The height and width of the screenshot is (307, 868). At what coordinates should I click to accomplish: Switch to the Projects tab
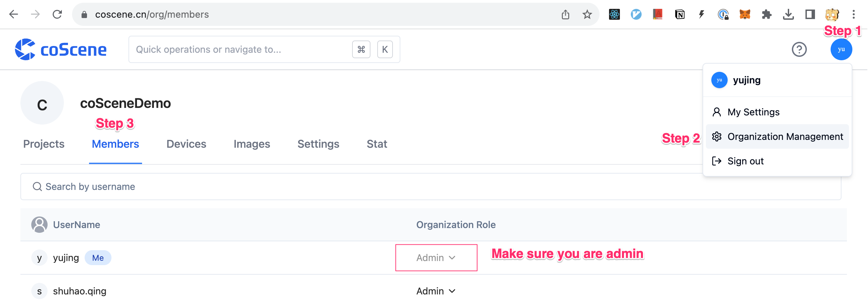point(44,144)
